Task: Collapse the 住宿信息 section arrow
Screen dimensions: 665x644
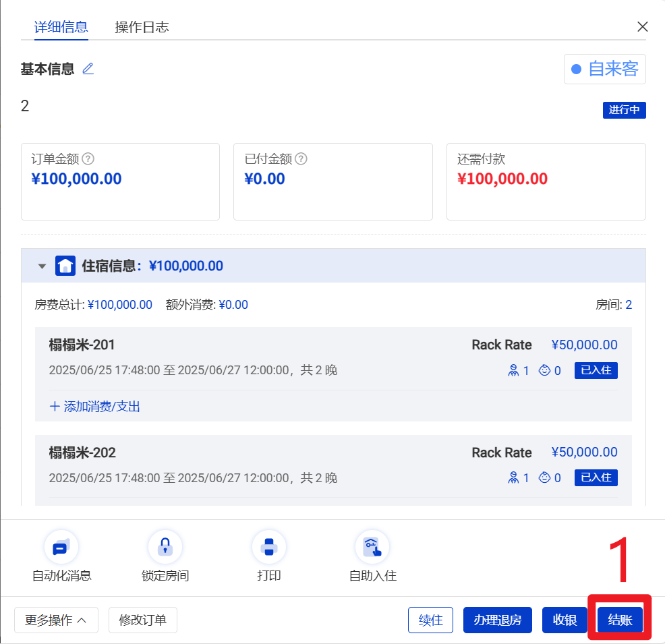Action: tap(42, 266)
